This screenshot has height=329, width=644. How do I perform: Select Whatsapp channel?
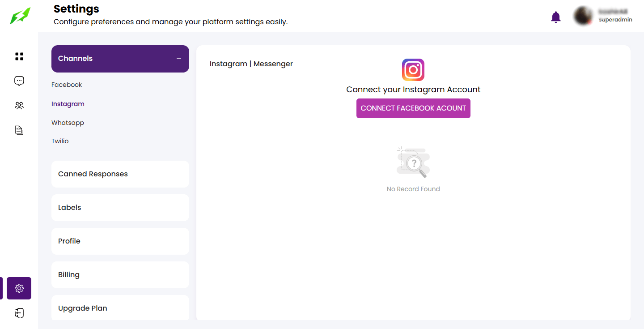coord(68,123)
